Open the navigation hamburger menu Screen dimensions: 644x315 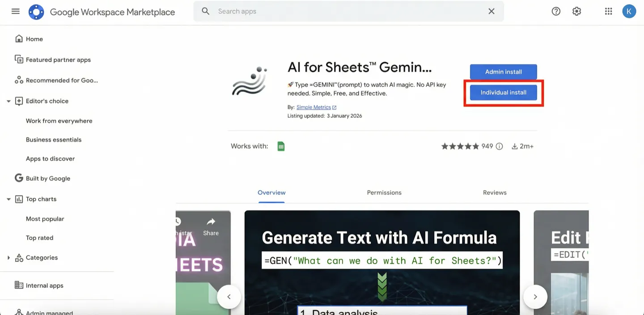pyautogui.click(x=15, y=11)
